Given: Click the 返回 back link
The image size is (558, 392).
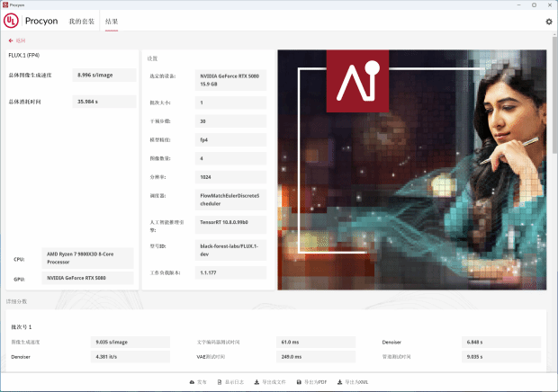Looking at the screenshot, I should click(20, 40).
